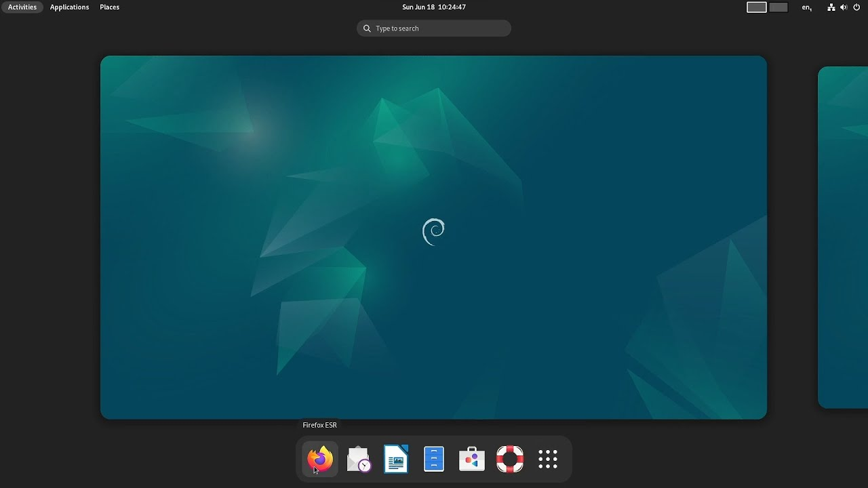
Task: Open the volume status icon
Action: [x=844, y=7]
